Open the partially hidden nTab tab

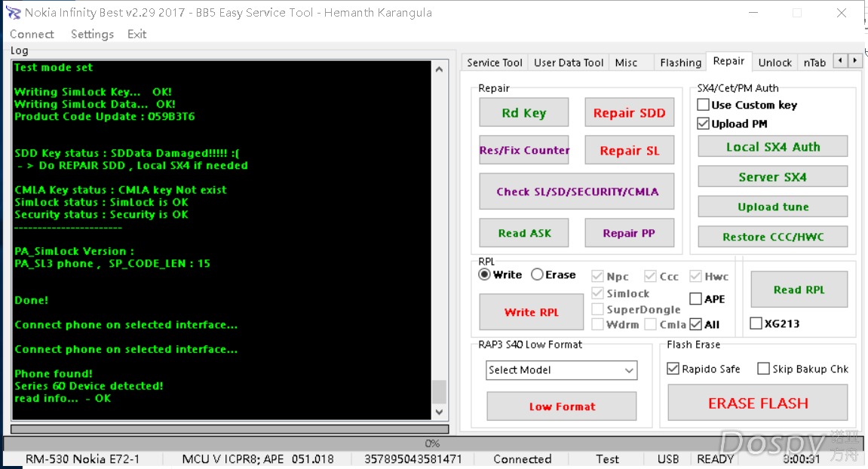pyautogui.click(x=814, y=63)
